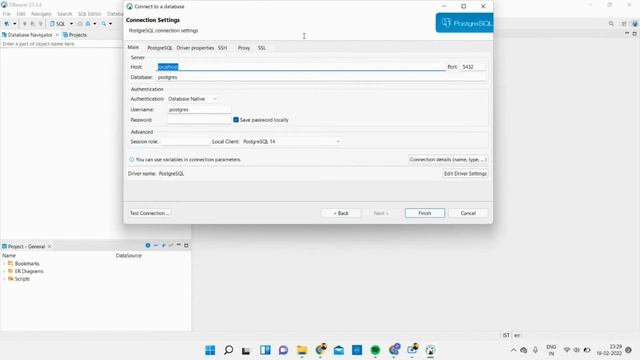Open File menu in DBeaver window

(x=7, y=14)
